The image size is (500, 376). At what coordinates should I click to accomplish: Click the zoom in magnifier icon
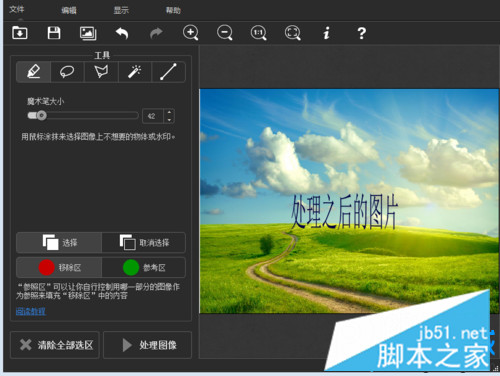191,33
